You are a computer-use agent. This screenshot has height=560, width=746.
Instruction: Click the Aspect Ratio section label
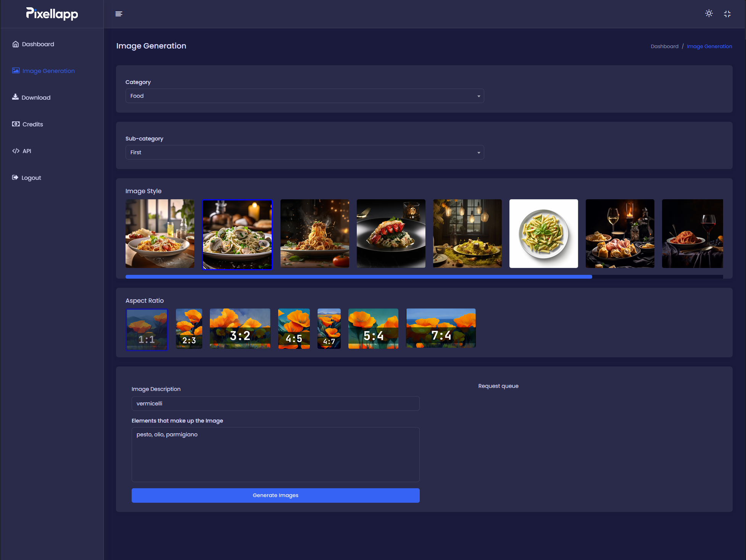[145, 300]
